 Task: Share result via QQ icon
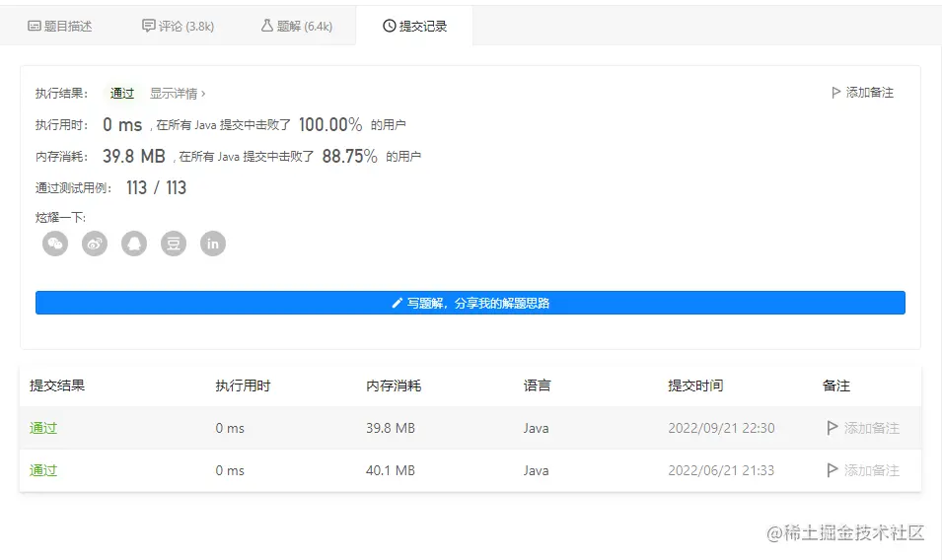[x=134, y=244]
